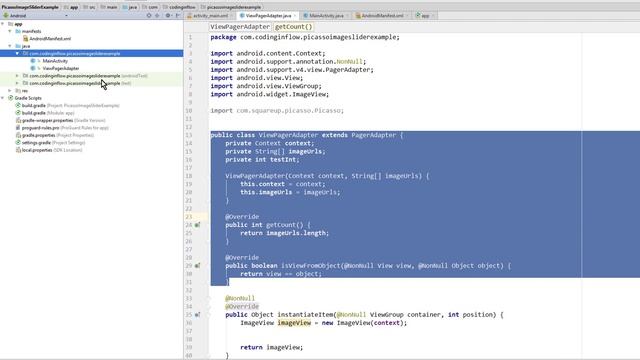Screen dimensions: 640x360
Task: Select ViewPagerAdapter in the project tree
Action: [61, 69]
